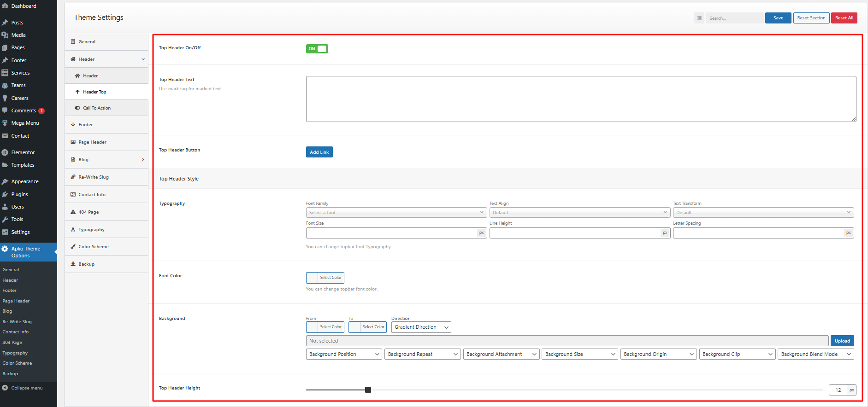The height and width of the screenshot is (407, 868).
Task: Click the Reset All button
Action: tap(844, 18)
